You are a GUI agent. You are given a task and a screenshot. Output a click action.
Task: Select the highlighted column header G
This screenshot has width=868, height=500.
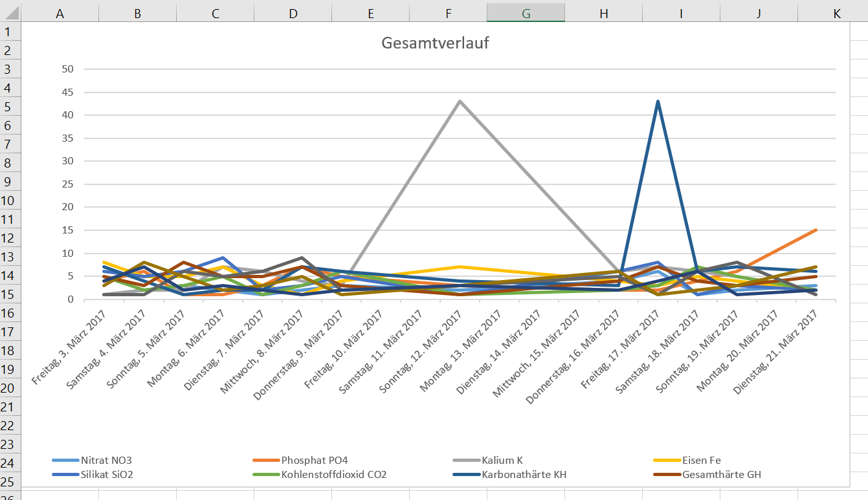(x=526, y=12)
